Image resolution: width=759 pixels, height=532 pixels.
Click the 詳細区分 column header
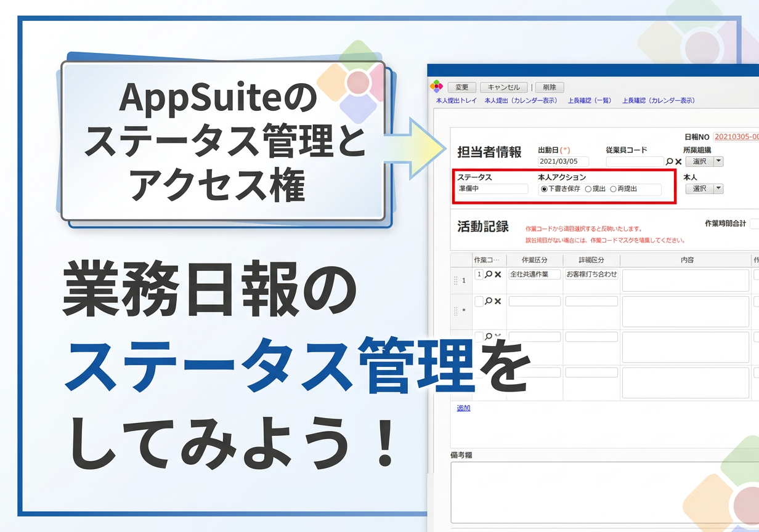591,260
